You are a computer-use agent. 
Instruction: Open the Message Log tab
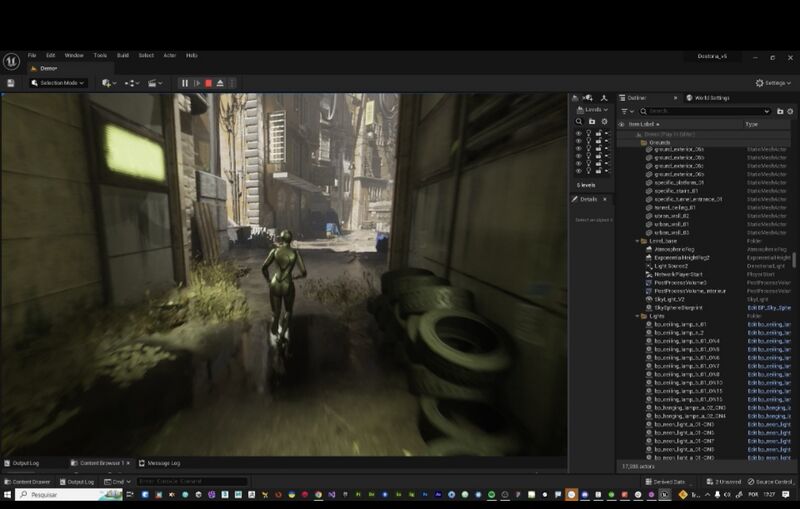tap(159, 463)
